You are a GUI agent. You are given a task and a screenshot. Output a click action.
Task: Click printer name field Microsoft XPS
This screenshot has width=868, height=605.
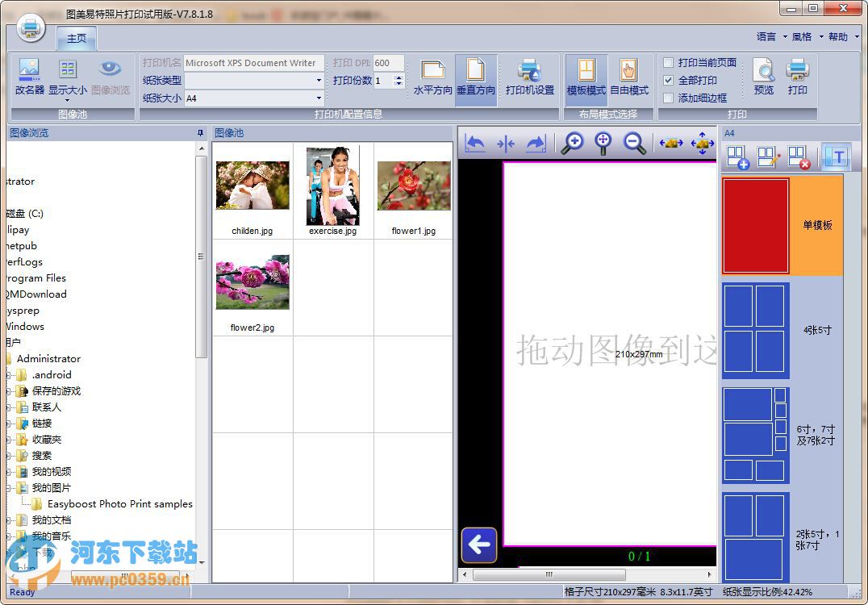[253, 63]
